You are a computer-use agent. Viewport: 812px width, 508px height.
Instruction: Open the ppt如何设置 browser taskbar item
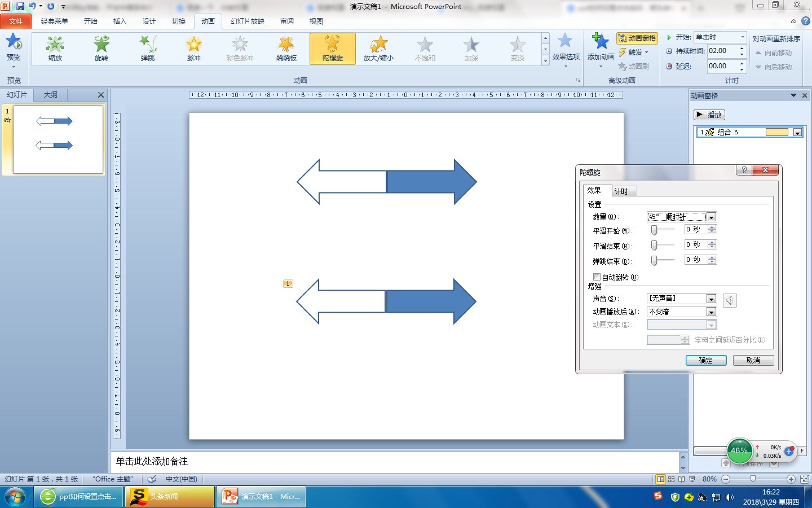coord(79,497)
